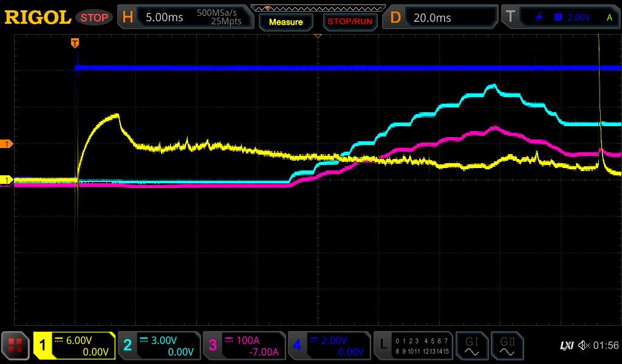The height and width of the screenshot is (364, 622).
Task: Open the GII function generator icon
Action: (x=507, y=346)
